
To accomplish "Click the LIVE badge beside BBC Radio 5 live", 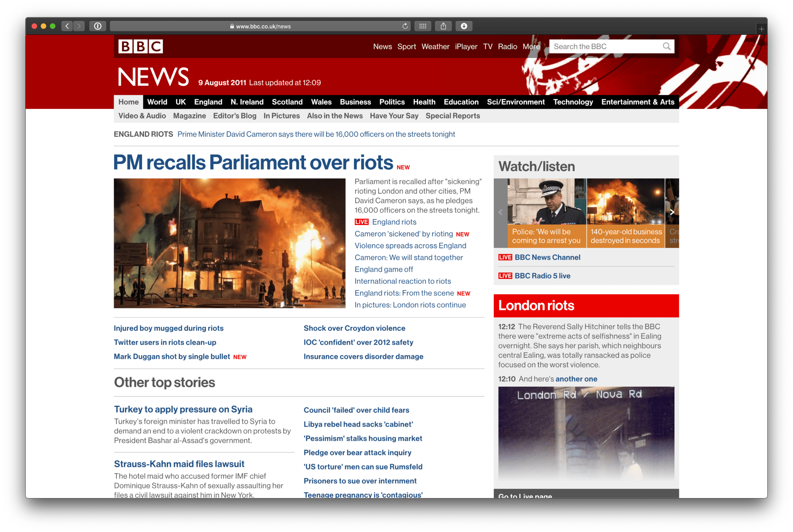I will tap(505, 276).
